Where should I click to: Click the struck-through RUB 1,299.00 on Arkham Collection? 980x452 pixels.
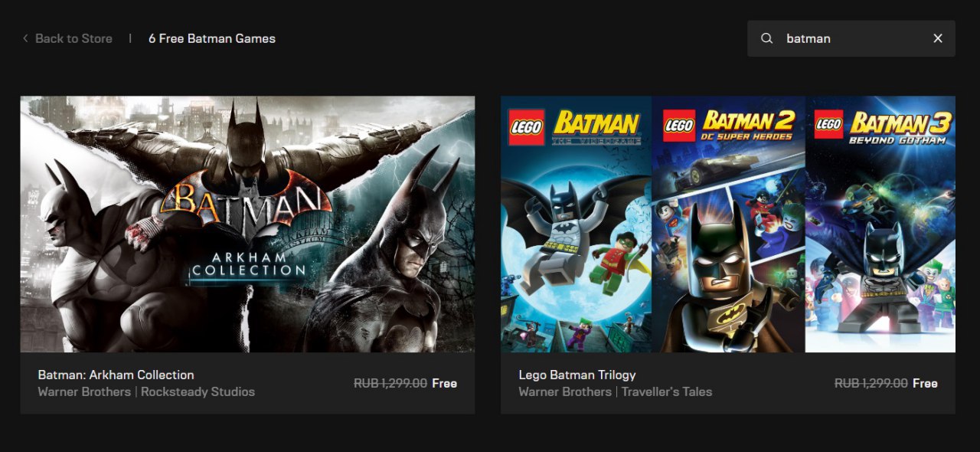click(x=390, y=383)
